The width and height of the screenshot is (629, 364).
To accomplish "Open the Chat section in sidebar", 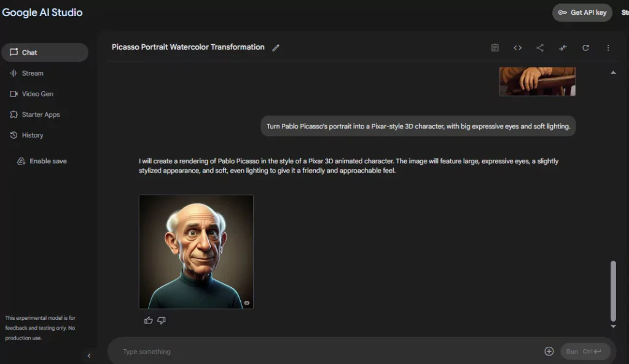I will (x=44, y=53).
